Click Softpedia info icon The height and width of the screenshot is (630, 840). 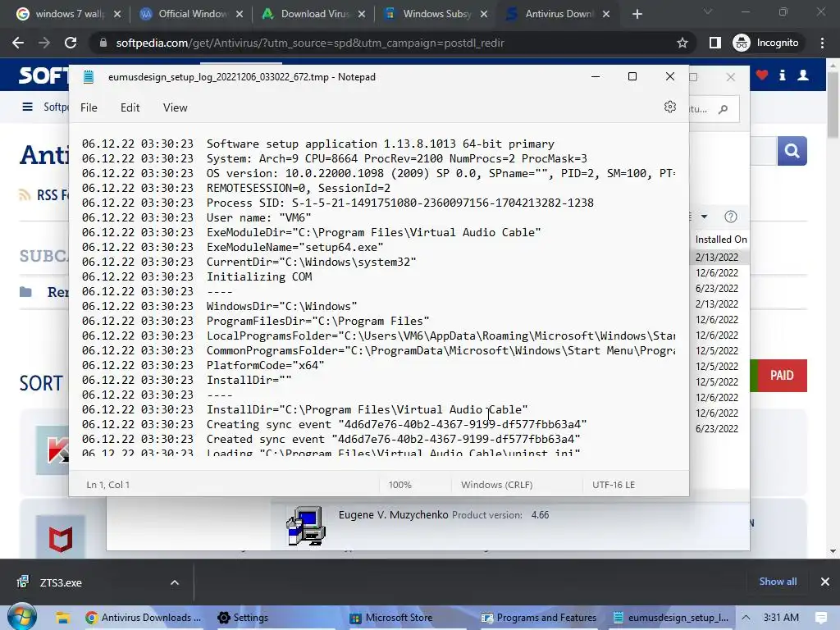tap(782, 75)
